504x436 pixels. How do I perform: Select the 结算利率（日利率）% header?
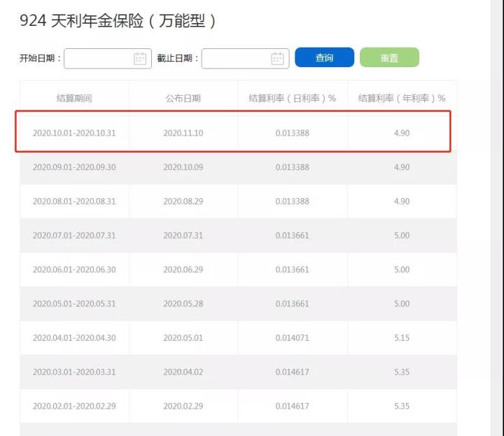pos(292,98)
